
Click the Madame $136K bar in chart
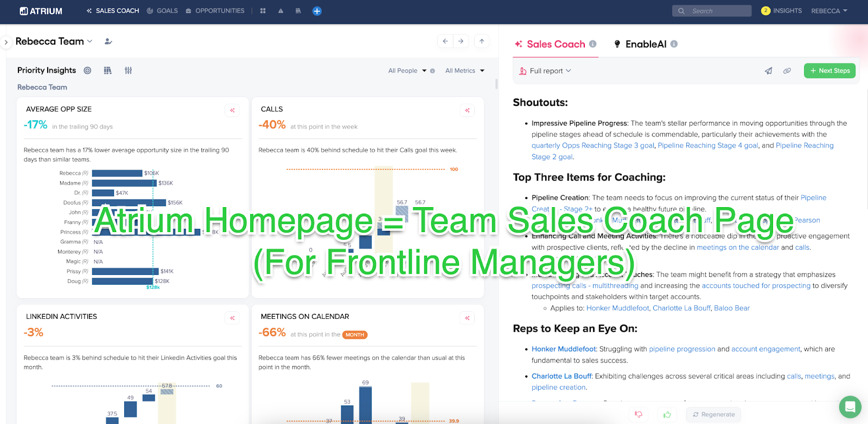(124, 183)
